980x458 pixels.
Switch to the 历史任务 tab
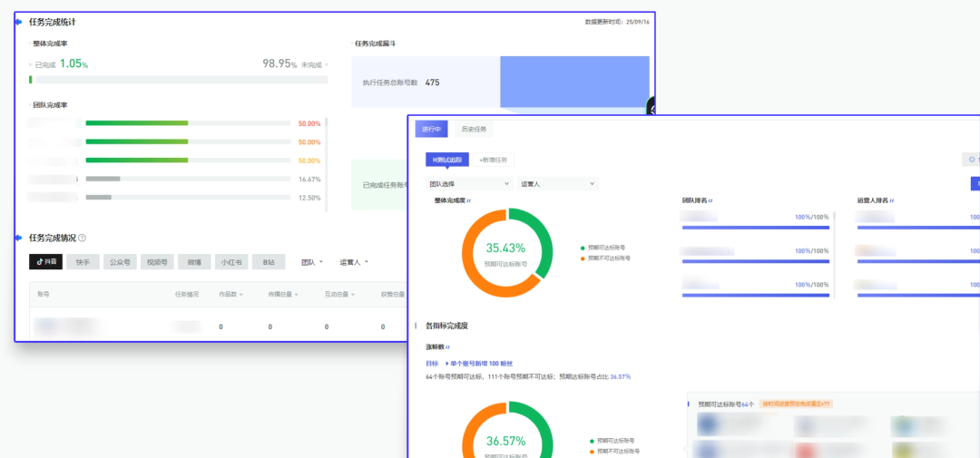point(474,130)
